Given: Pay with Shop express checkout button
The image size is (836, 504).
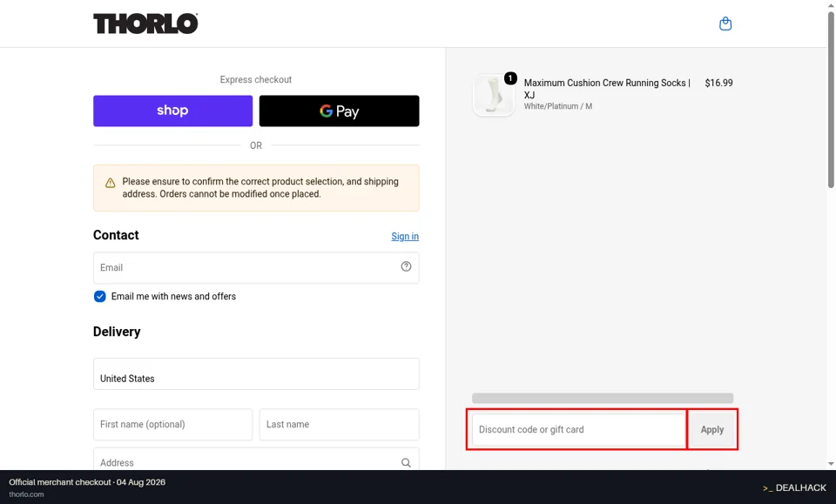Looking at the screenshot, I should (x=172, y=111).
